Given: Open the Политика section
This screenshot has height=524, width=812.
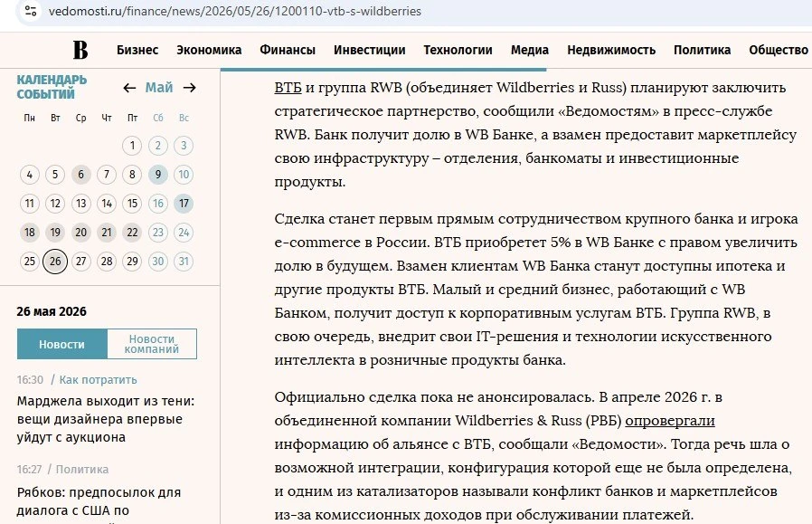Looking at the screenshot, I should click(702, 51).
